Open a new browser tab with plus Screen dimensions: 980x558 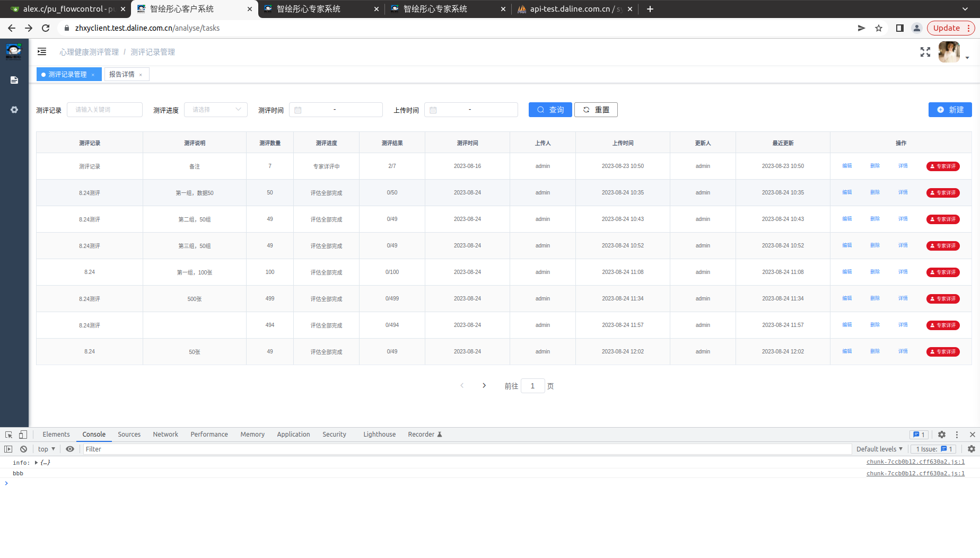click(650, 9)
